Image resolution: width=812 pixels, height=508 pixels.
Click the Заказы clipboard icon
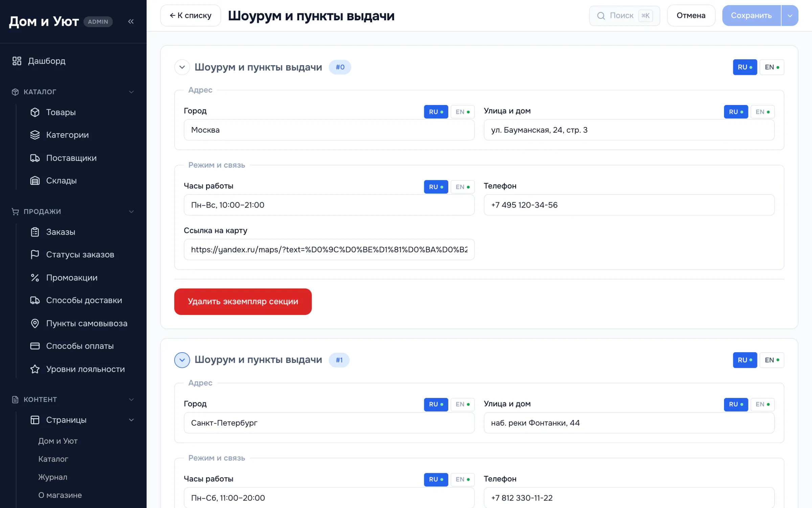pos(35,232)
